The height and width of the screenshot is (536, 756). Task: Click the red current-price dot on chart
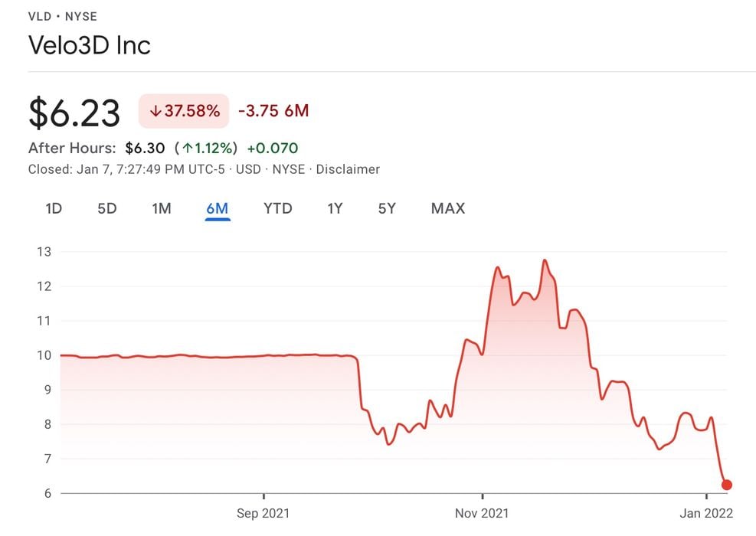click(727, 485)
